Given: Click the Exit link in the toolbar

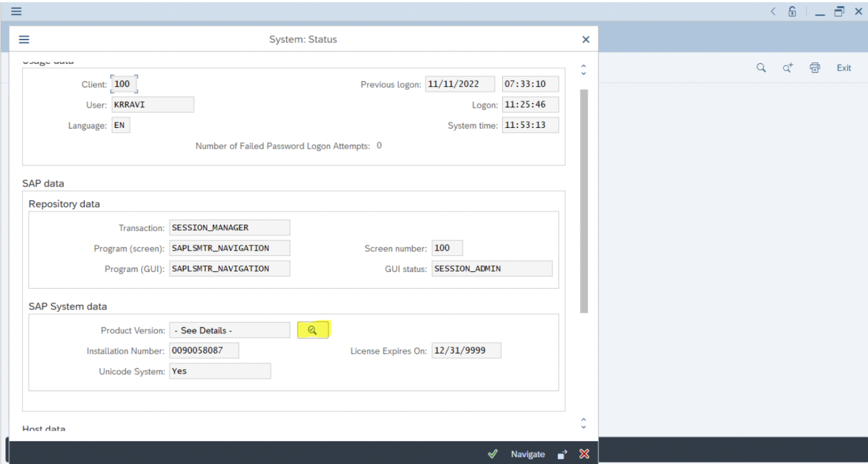Looking at the screenshot, I should pyautogui.click(x=843, y=68).
